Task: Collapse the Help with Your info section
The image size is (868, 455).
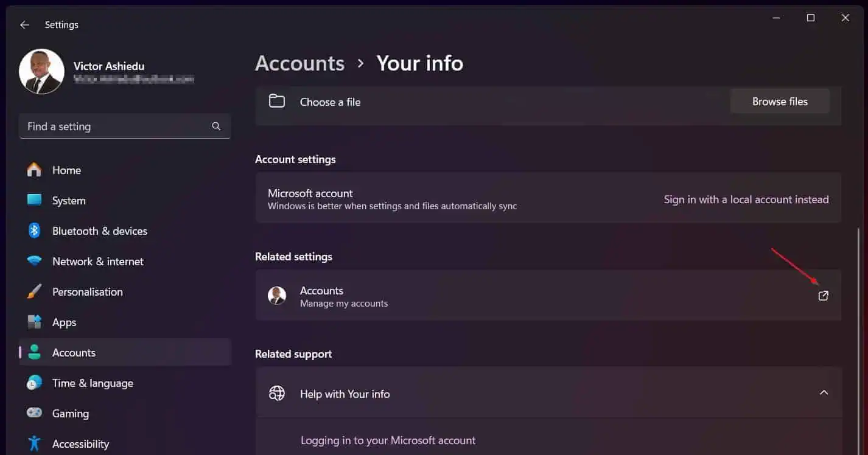Action: tap(824, 393)
